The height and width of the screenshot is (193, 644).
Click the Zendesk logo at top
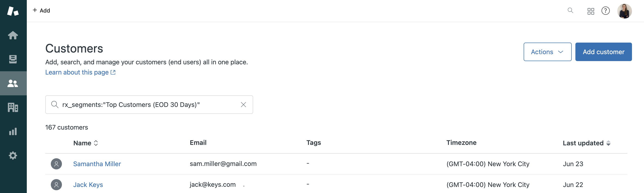click(13, 11)
